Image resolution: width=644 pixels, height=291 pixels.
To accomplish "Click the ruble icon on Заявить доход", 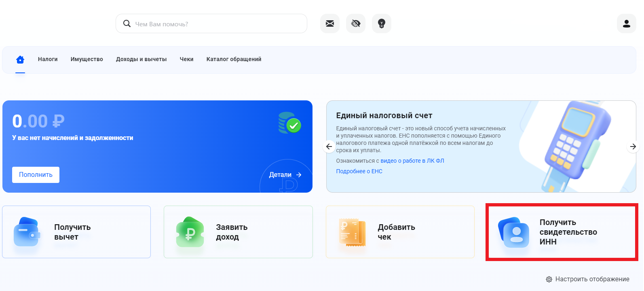I will (190, 232).
